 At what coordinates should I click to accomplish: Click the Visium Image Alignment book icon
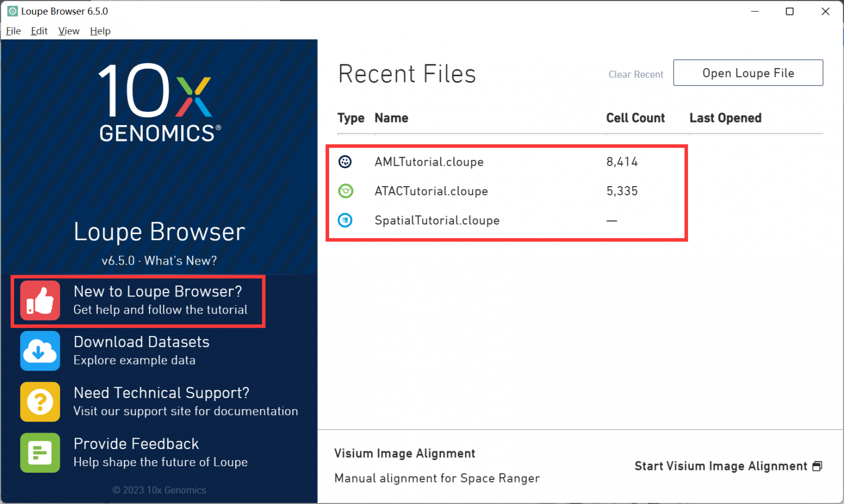point(818,466)
